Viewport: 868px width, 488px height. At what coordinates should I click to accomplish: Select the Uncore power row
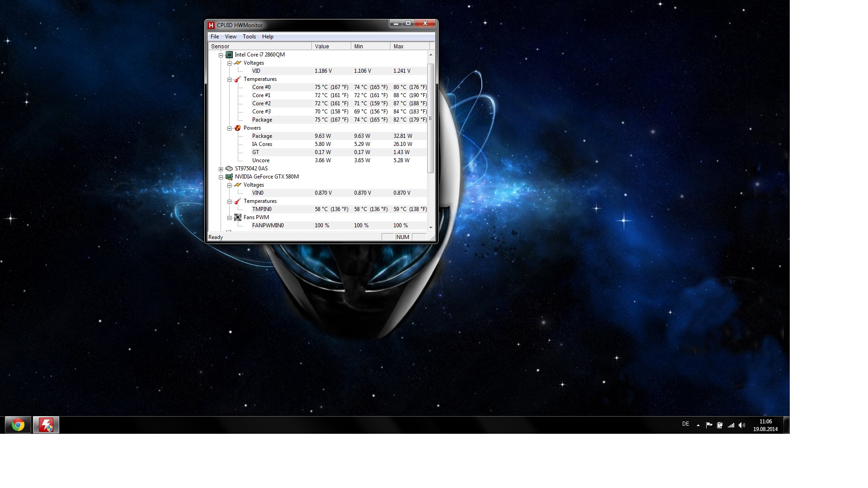[339, 160]
